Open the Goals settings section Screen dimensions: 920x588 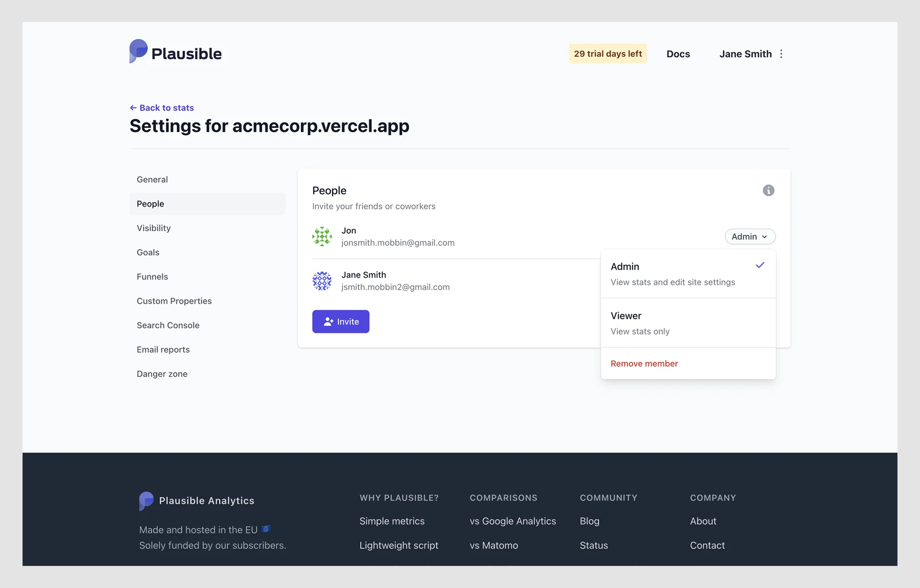click(207, 253)
